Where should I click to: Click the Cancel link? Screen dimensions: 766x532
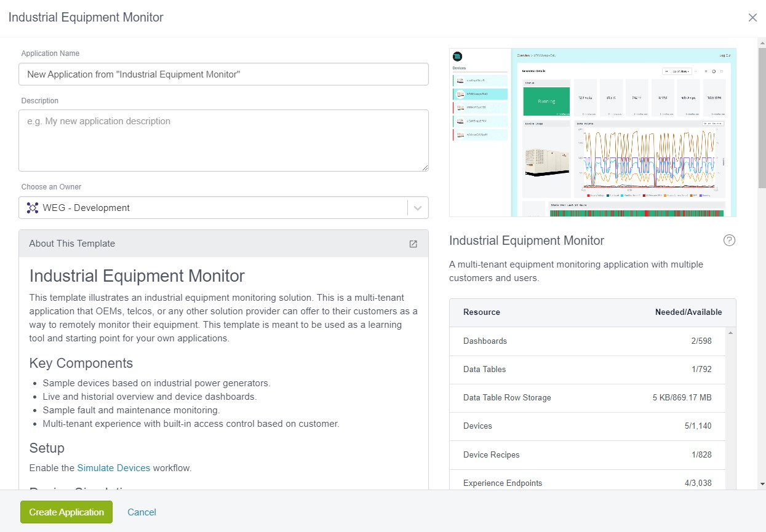142,512
